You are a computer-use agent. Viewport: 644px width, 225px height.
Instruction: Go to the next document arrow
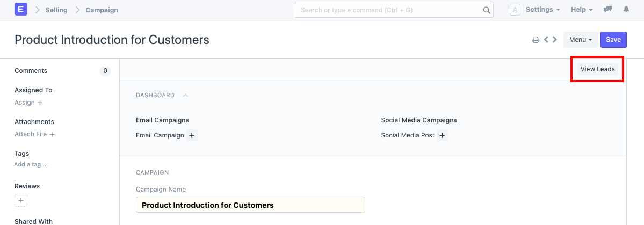(x=555, y=40)
